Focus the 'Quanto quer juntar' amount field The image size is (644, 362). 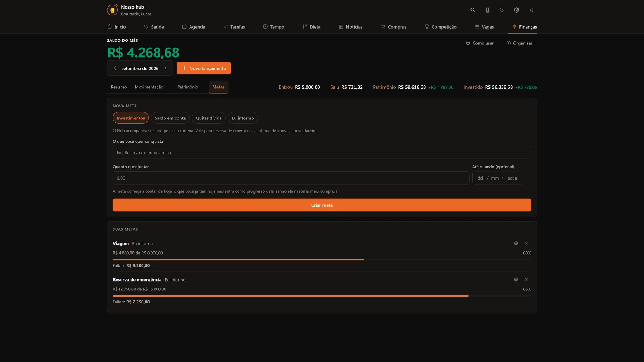coord(291,178)
